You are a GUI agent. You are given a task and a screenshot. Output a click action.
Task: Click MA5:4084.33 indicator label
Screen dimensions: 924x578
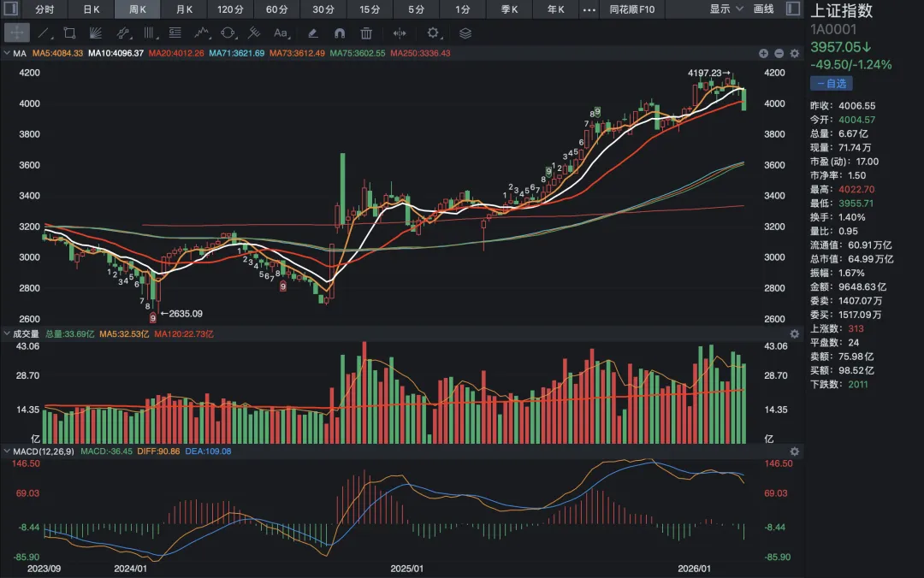click(x=58, y=53)
